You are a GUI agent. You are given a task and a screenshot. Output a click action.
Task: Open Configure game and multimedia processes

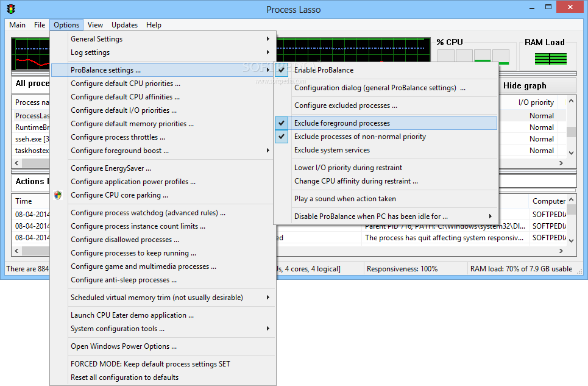pyautogui.click(x=163, y=266)
